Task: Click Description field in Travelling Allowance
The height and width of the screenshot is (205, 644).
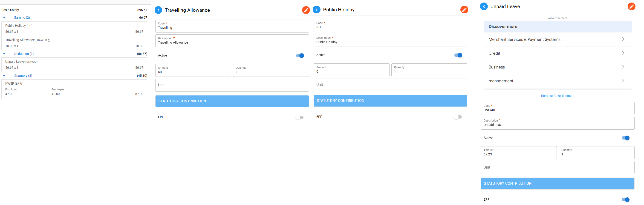Action: pyautogui.click(x=232, y=41)
